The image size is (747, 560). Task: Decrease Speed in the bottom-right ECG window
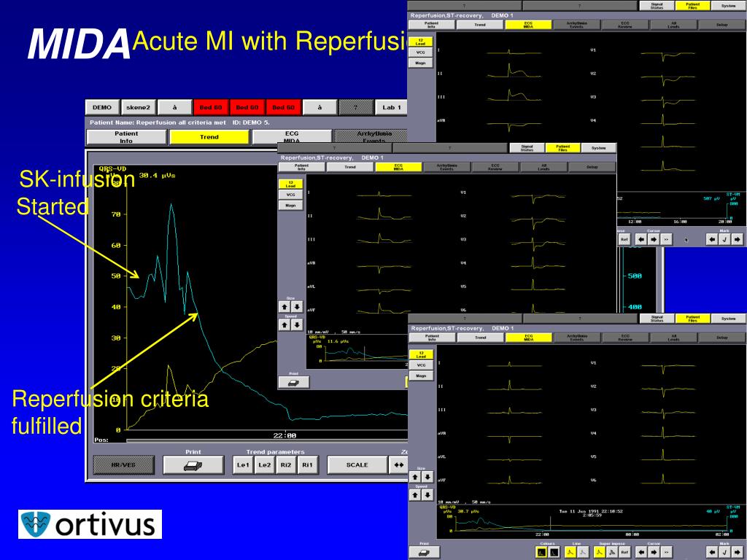[427, 495]
